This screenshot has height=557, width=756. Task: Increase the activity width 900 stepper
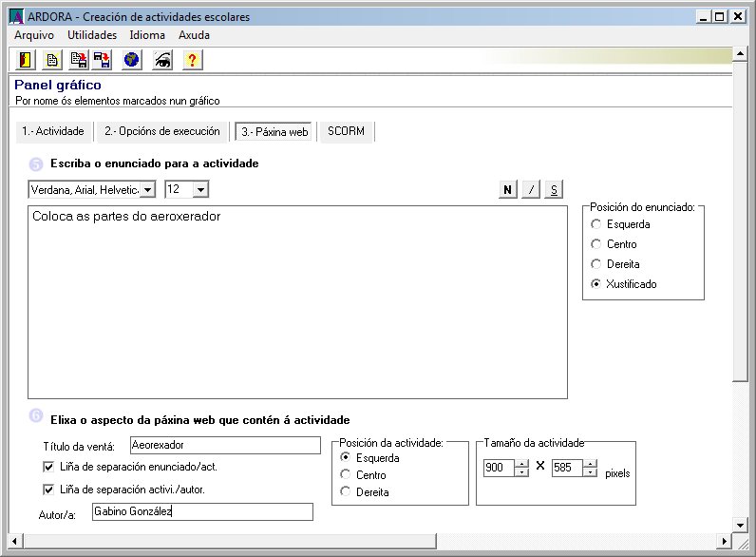tap(521, 463)
